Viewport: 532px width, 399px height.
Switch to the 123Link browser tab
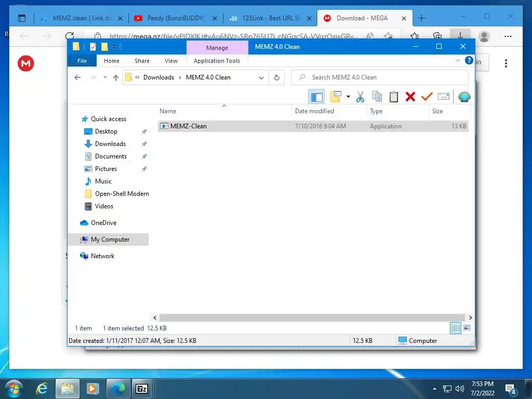[270, 18]
